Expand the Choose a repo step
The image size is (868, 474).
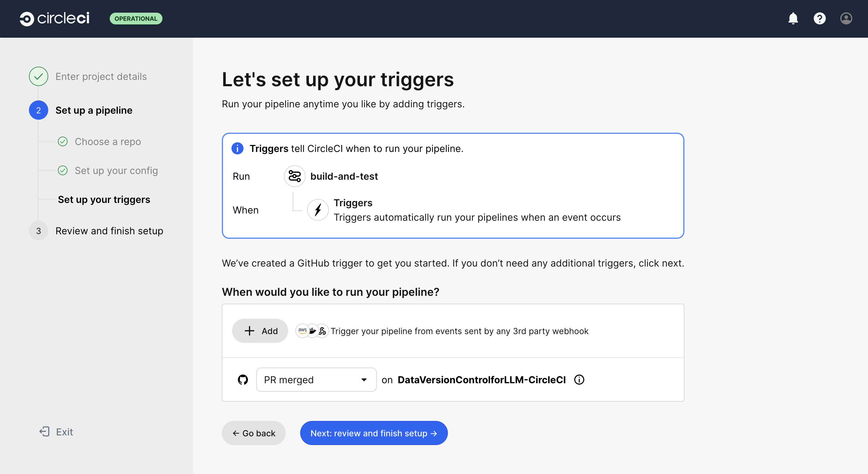pos(108,142)
